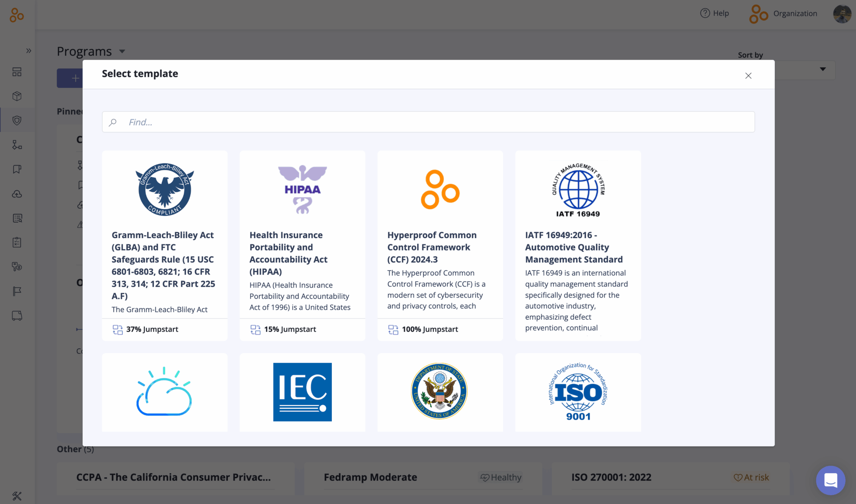Screen dimensions: 856x504
Task: Choose the IATF 16949:2016 template
Action: point(578,245)
